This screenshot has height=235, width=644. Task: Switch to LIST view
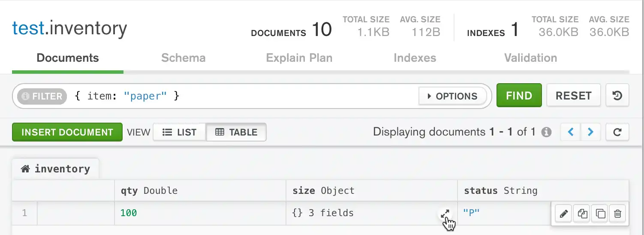tap(180, 132)
